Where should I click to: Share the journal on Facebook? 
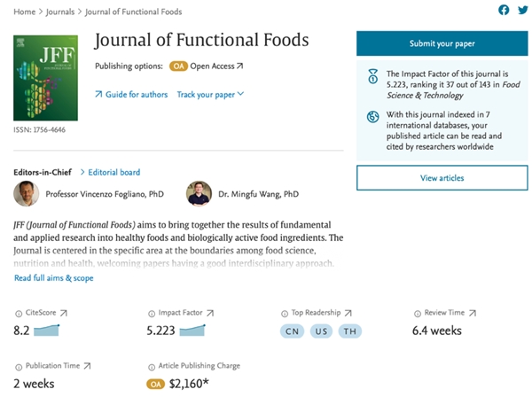504,10
